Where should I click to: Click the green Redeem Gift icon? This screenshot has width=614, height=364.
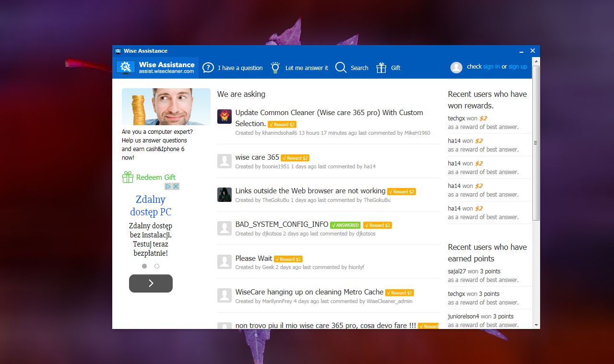pos(128,177)
